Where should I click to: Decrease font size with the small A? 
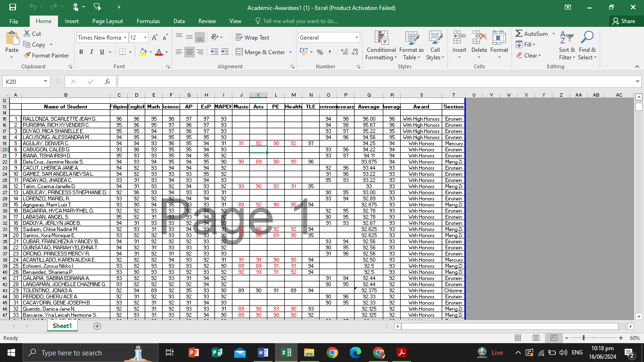point(165,38)
